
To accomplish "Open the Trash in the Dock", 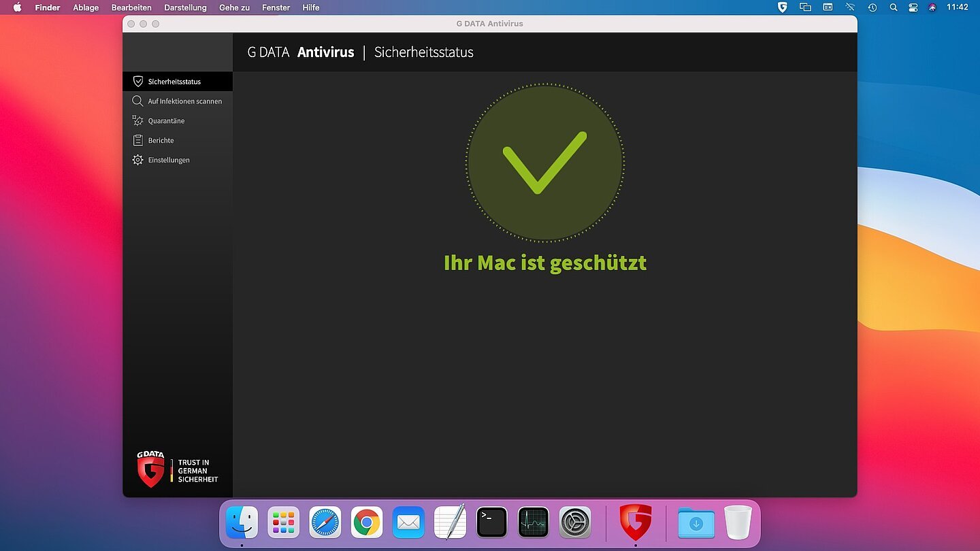I will [x=738, y=522].
